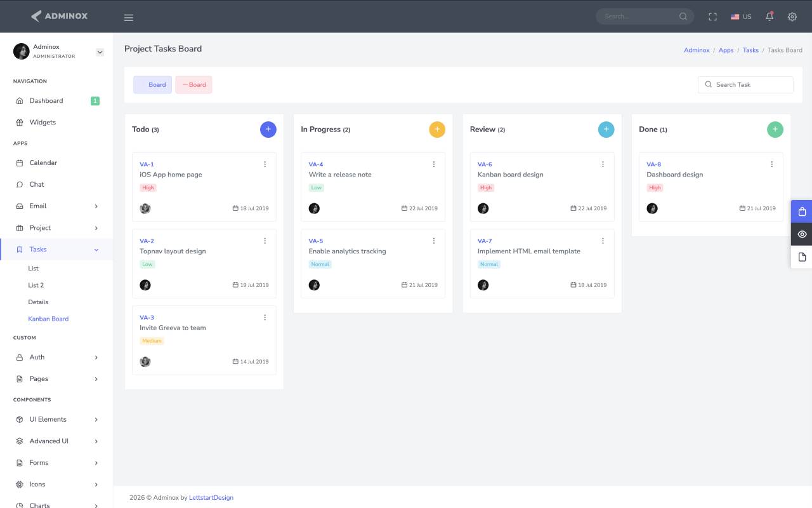The image size is (812, 508).
Task: Focus the Search Task field
Action: [745, 84]
